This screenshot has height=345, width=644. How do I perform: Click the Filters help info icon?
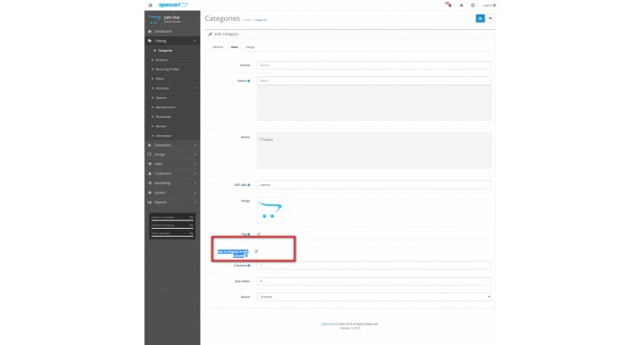tap(249, 81)
